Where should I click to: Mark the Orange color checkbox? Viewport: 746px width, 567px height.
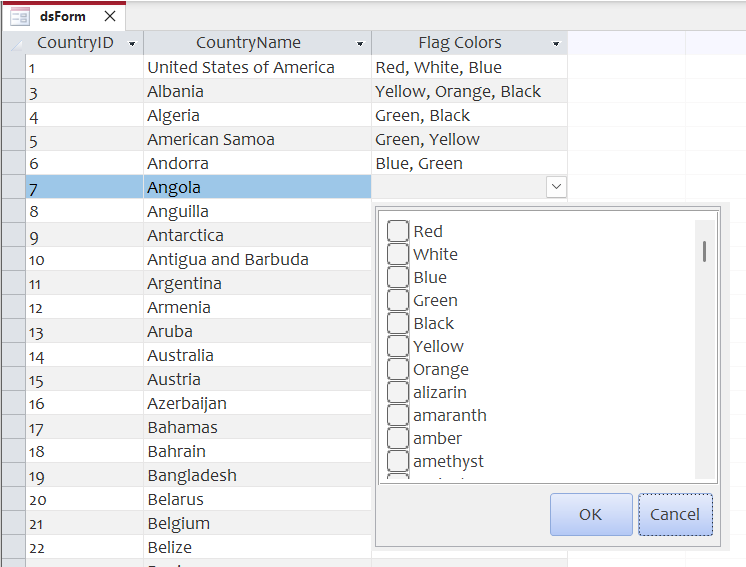click(398, 369)
